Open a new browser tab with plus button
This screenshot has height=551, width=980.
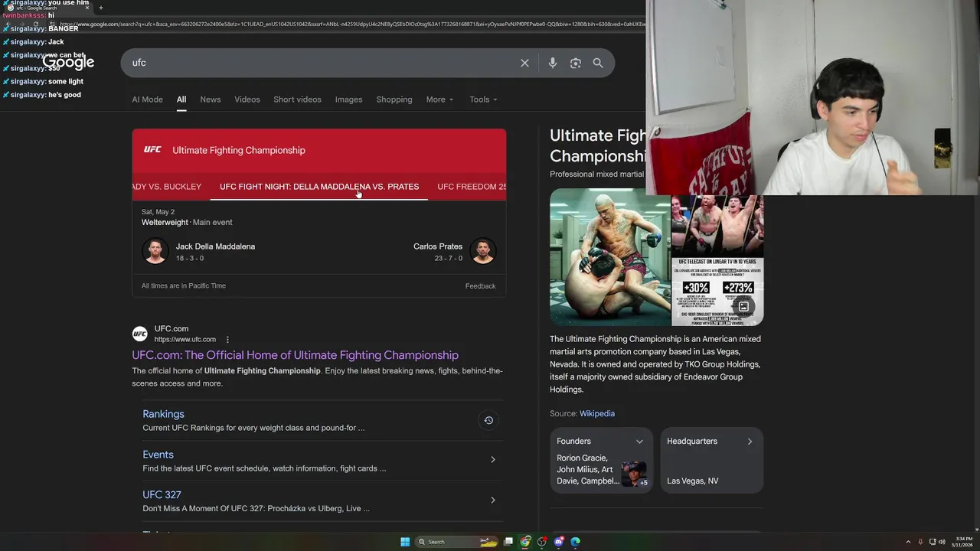pos(100,8)
